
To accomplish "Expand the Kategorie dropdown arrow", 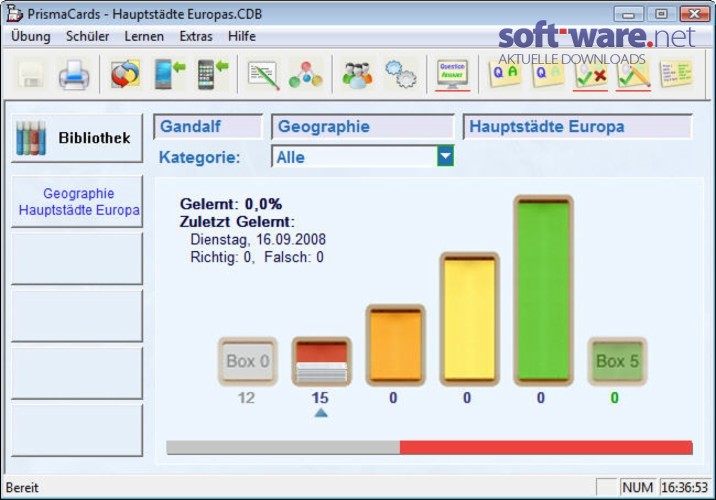I will pos(445,156).
